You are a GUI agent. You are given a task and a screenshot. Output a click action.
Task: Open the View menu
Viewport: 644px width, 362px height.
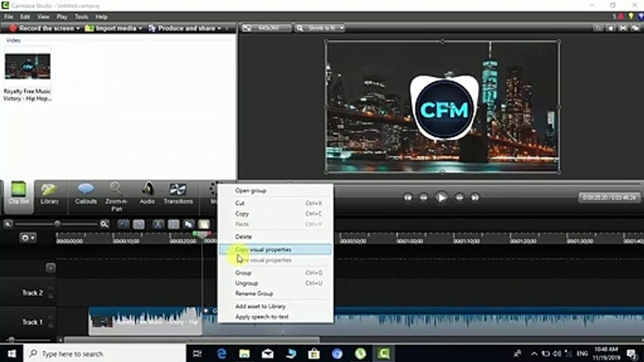(x=43, y=17)
